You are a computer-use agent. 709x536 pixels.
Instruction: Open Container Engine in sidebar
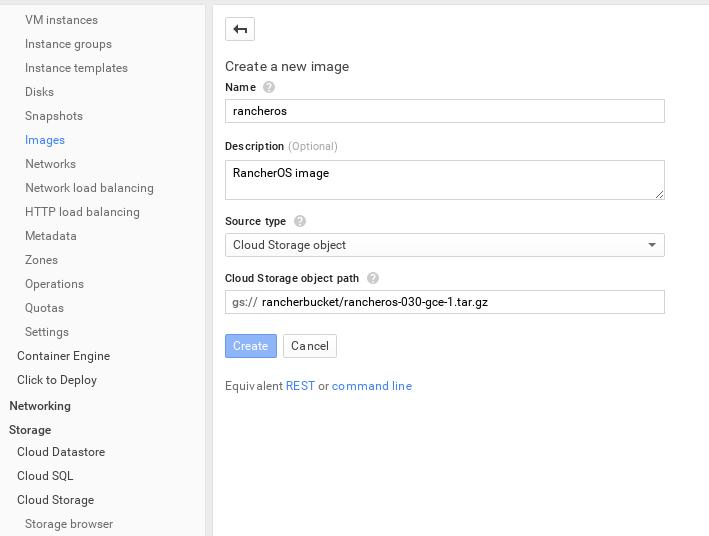[63, 356]
